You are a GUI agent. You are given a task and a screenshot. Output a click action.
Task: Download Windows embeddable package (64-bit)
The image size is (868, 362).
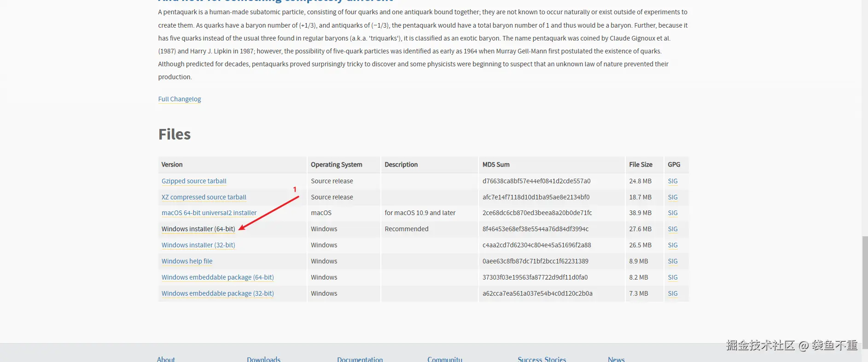218,277
